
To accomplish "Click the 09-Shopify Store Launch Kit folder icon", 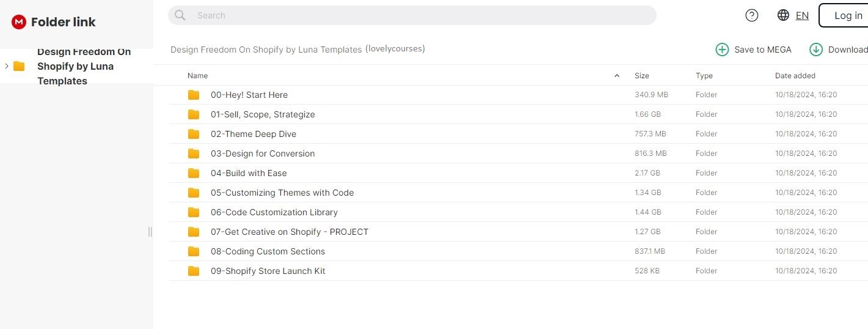I will tap(194, 271).
